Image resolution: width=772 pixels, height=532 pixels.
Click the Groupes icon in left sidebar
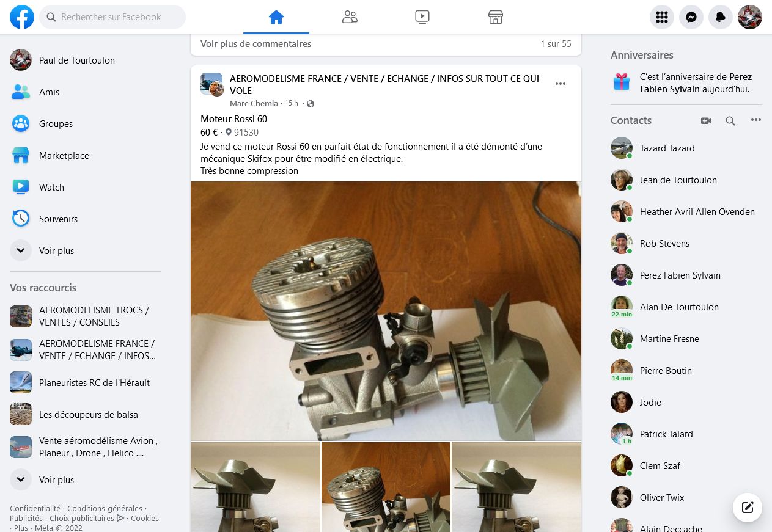pos(21,123)
